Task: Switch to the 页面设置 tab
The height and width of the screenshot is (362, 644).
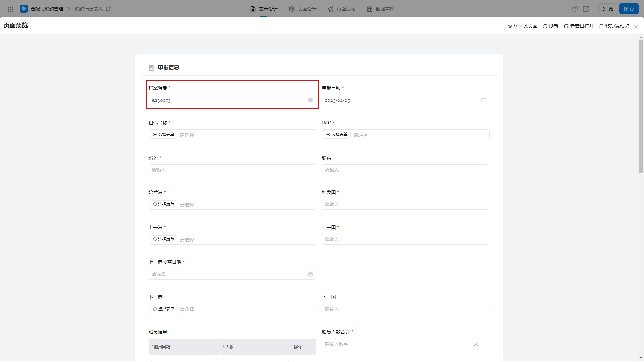Action: 303,9
